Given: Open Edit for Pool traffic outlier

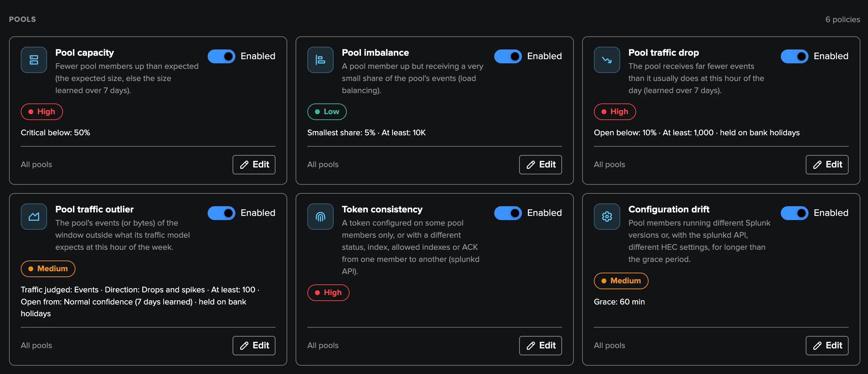Looking at the screenshot, I should (x=254, y=346).
